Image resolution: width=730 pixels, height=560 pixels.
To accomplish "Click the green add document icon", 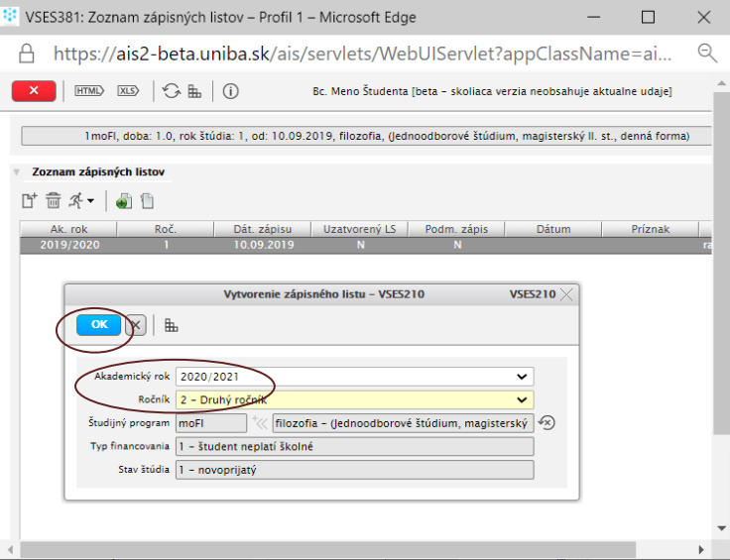I will click(123, 201).
